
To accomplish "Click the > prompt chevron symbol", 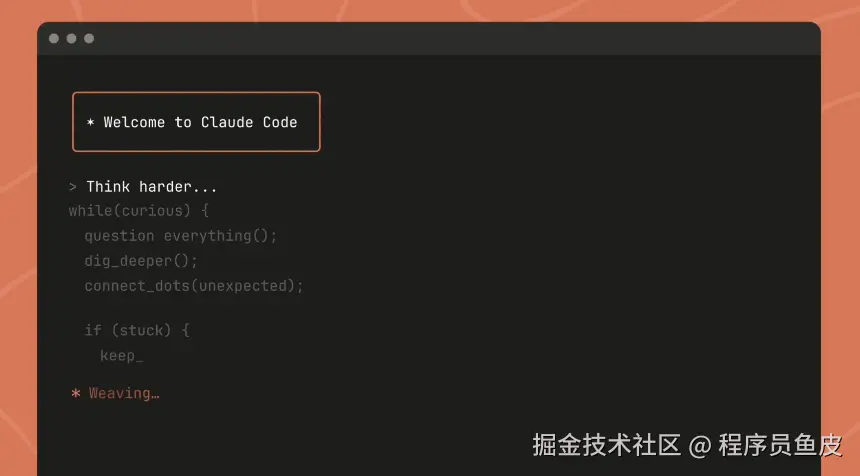I will click(73, 187).
